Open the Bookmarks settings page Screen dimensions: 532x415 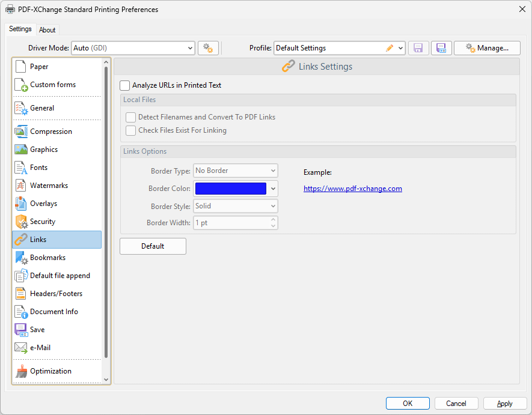click(47, 258)
